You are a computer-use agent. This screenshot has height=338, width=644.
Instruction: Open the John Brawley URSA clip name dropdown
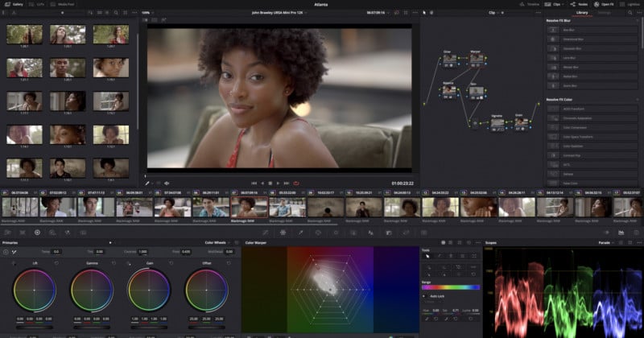279,13
